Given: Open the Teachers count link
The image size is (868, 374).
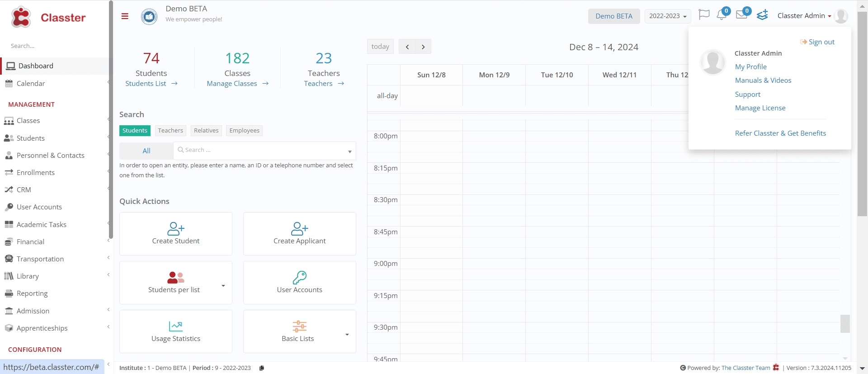Looking at the screenshot, I should 324,84.
